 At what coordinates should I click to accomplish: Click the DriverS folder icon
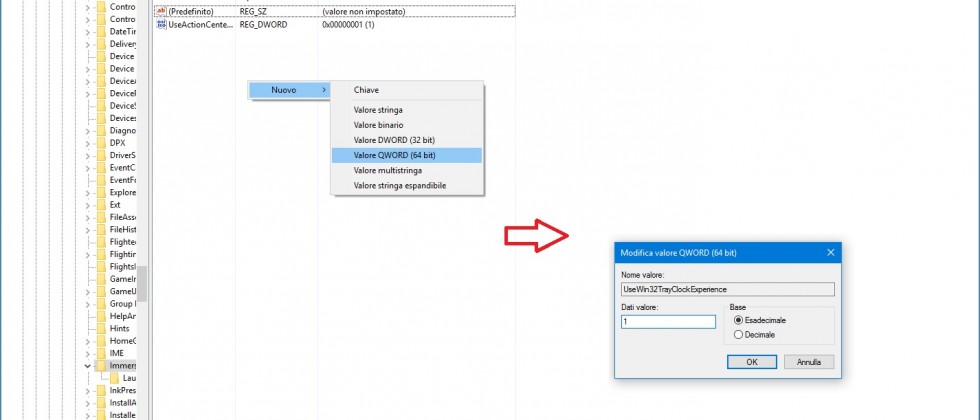point(101,155)
